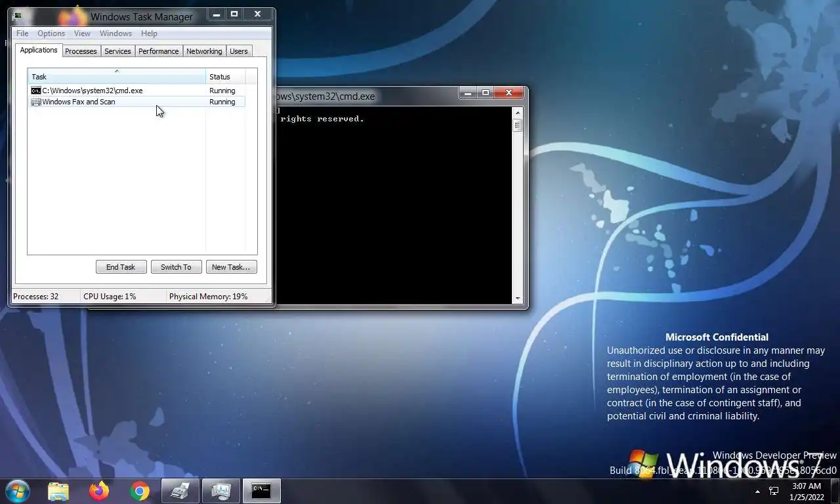Minimize the cmd.exe window
The image size is (840, 504).
[x=468, y=93]
